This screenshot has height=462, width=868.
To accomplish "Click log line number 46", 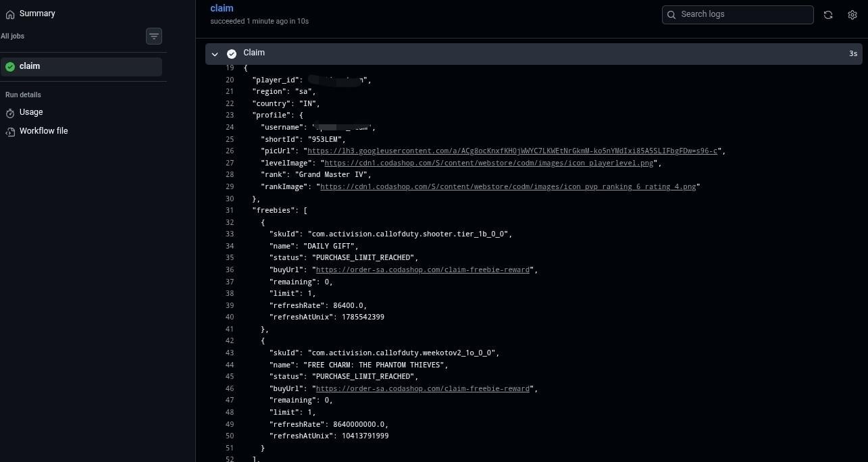I will 230,388.
